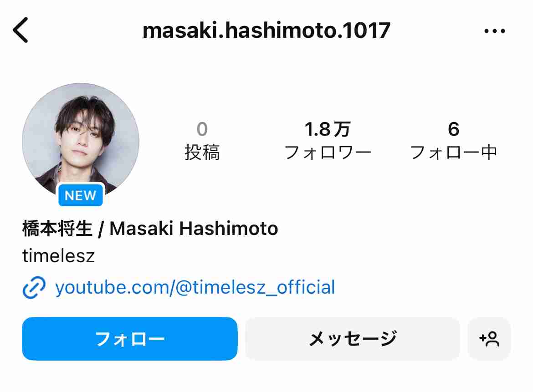Show suggested accounts with the add-person icon

click(489, 339)
